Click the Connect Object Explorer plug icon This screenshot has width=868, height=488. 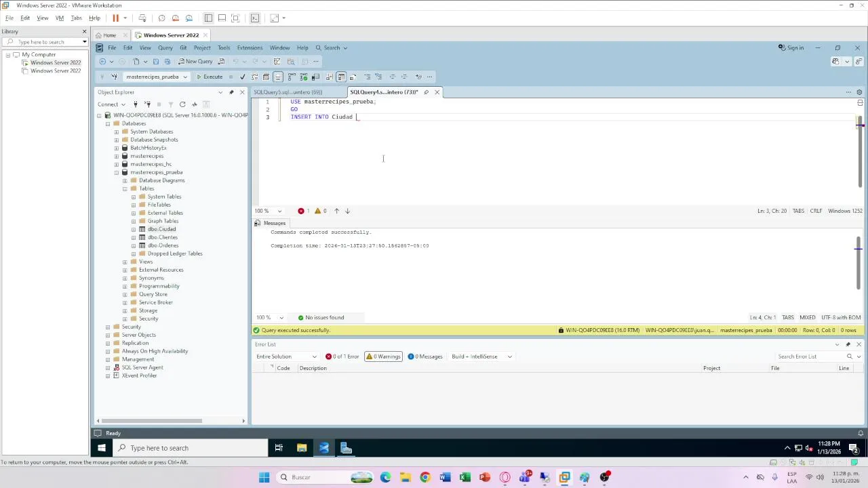(136, 104)
